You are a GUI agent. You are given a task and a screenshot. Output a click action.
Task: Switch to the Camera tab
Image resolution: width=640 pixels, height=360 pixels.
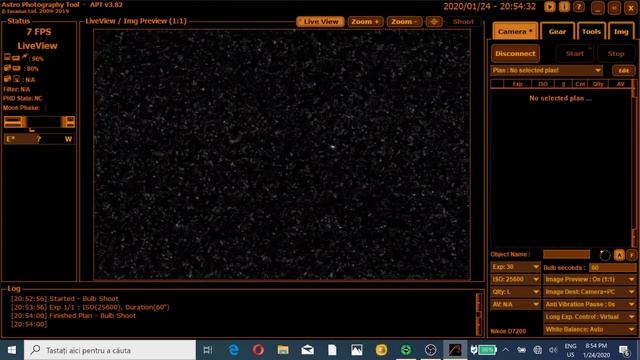[x=515, y=31]
